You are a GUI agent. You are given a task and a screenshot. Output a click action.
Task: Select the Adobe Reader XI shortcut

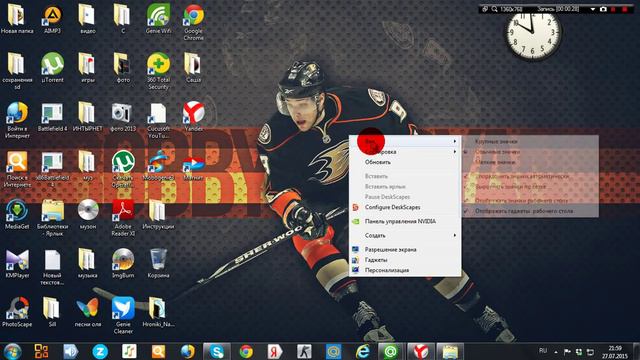coord(123,218)
